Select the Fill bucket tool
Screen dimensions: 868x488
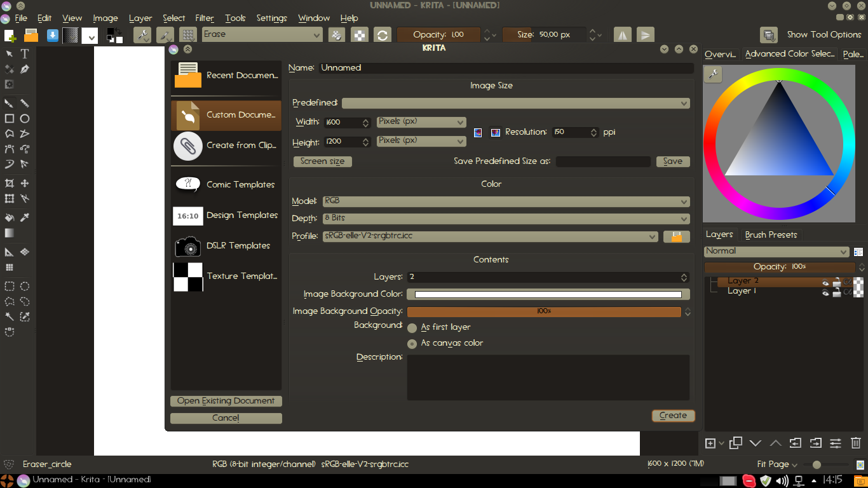coord(10,217)
